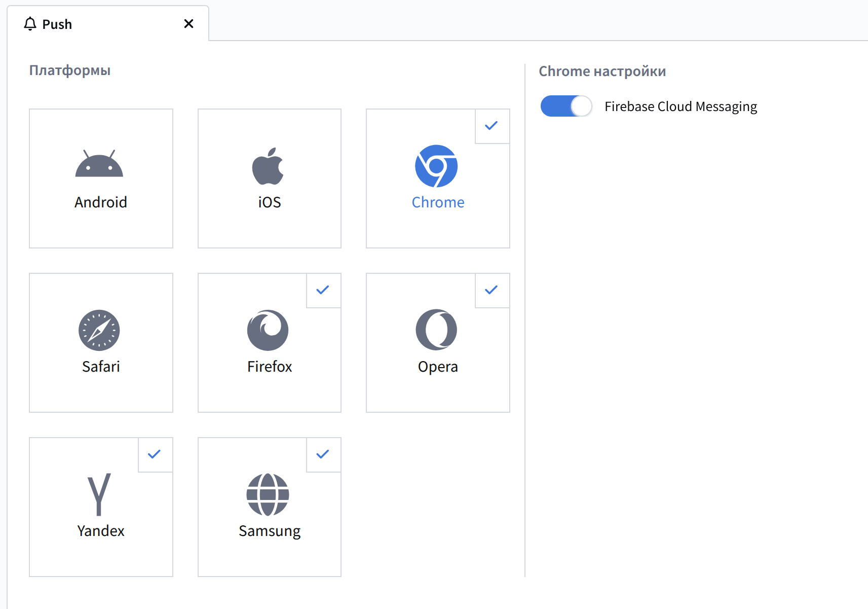Image resolution: width=868 pixels, height=609 pixels.
Task: Click the "Safari" label text
Action: tap(101, 367)
